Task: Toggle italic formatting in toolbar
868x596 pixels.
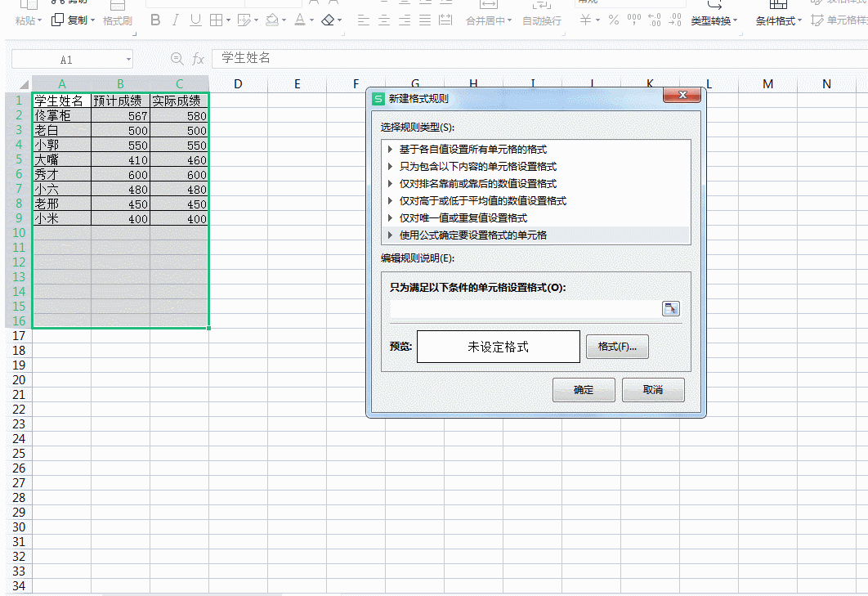Action: tap(176, 20)
